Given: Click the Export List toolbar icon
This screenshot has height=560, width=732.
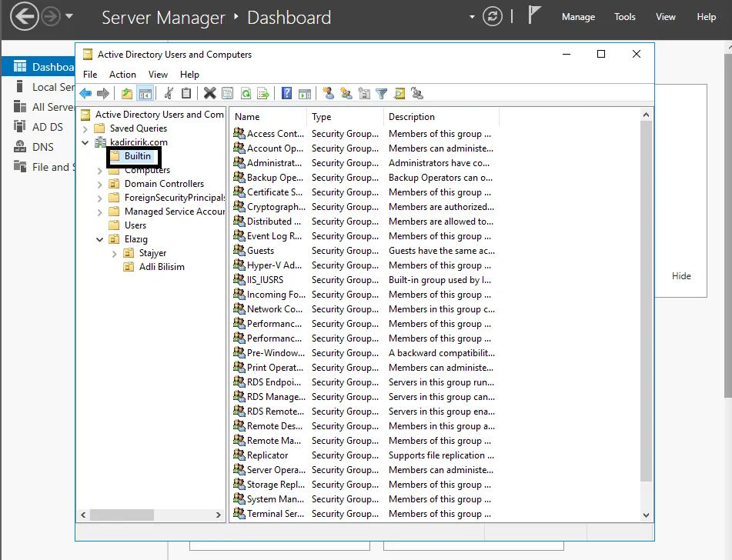Looking at the screenshot, I should point(263,93).
